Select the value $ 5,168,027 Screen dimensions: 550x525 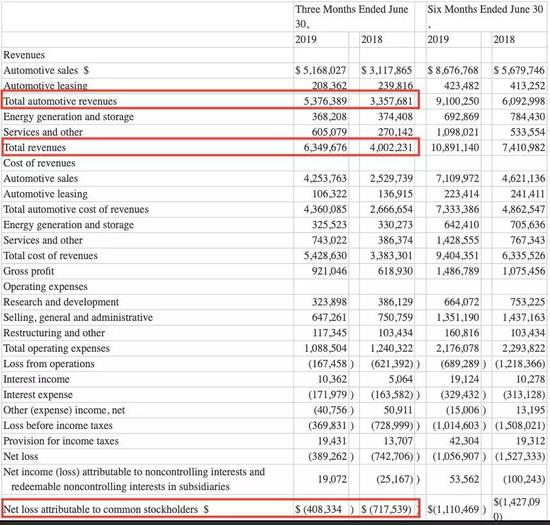[x=321, y=70]
